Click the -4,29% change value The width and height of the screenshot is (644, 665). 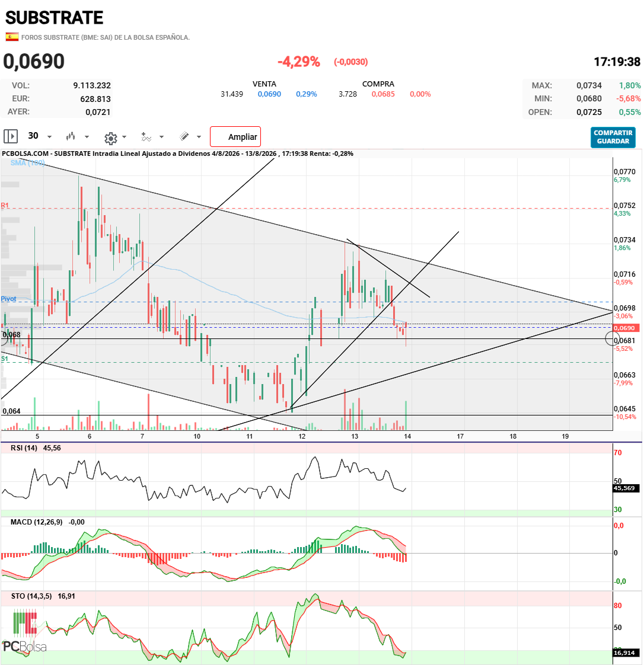[299, 62]
